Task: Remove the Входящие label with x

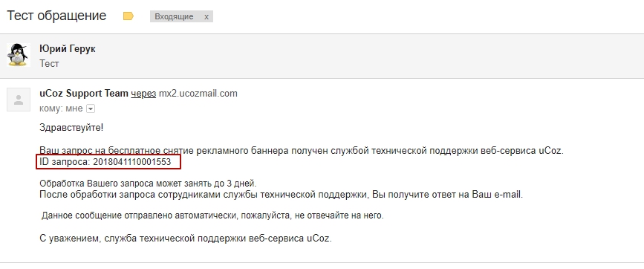Action: pyautogui.click(x=206, y=17)
